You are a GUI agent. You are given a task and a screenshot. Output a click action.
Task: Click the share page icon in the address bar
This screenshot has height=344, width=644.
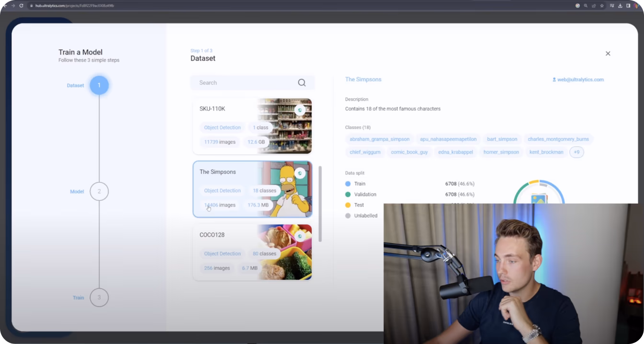[x=594, y=6]
